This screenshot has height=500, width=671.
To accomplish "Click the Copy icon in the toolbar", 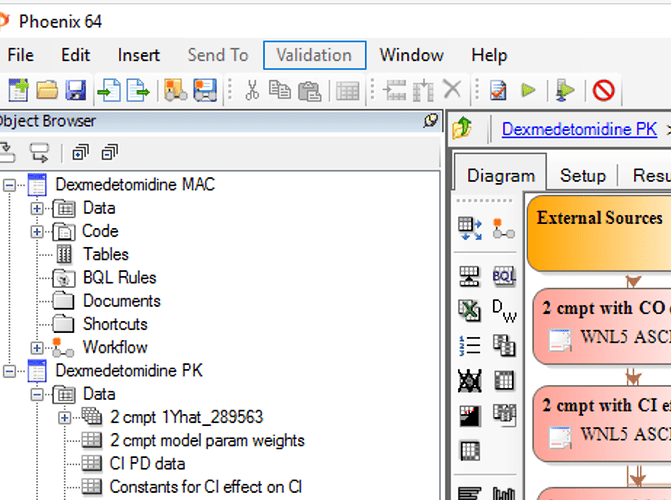I will (279, 90).
